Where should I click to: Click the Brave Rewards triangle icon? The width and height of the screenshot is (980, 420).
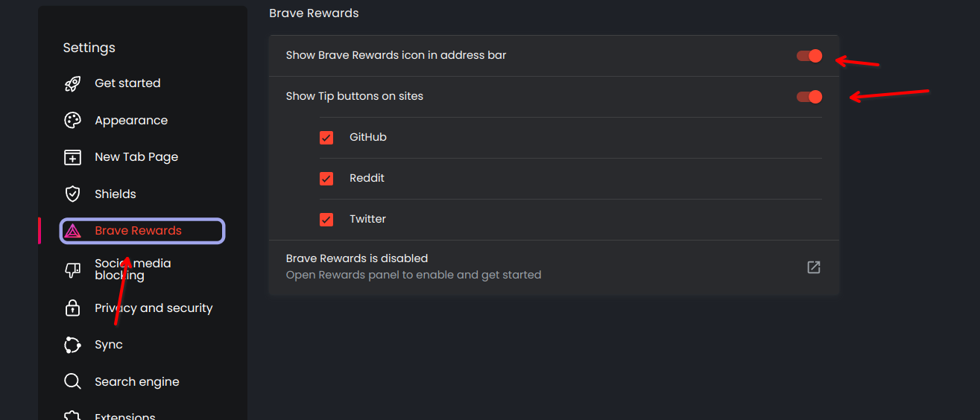tap(72, 231)
